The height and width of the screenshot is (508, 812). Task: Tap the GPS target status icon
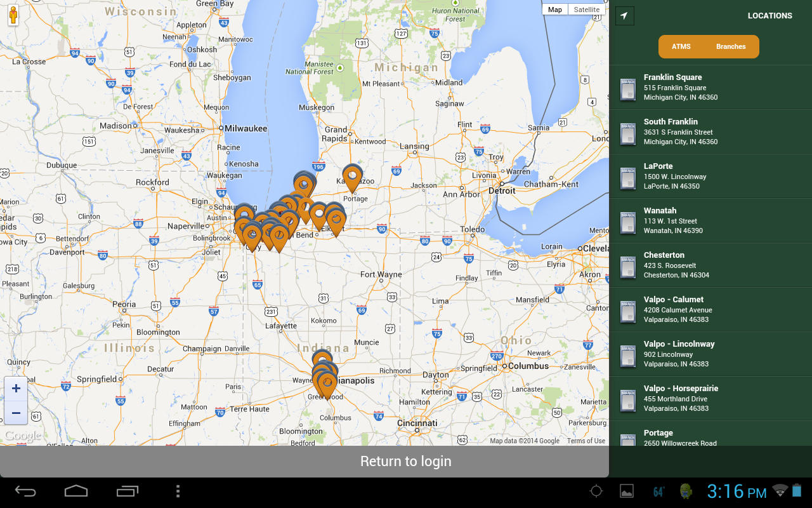[x=596, y=491]
